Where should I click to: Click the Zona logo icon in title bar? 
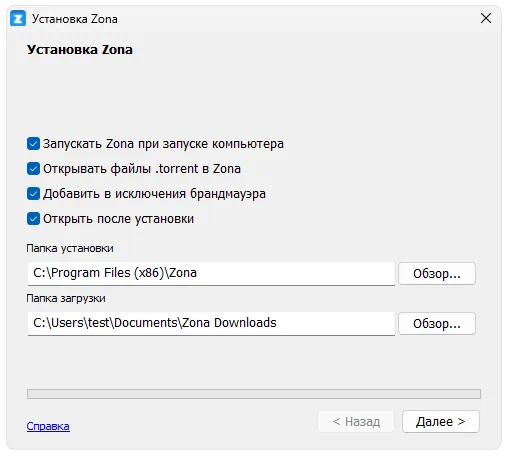click(x=18, y=19)
